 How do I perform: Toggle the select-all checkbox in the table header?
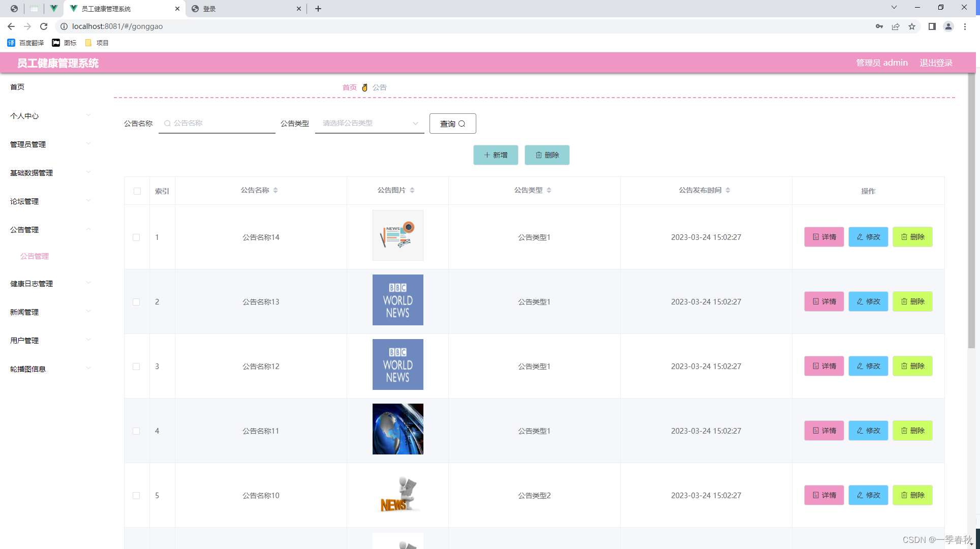(x=137, y=191)
